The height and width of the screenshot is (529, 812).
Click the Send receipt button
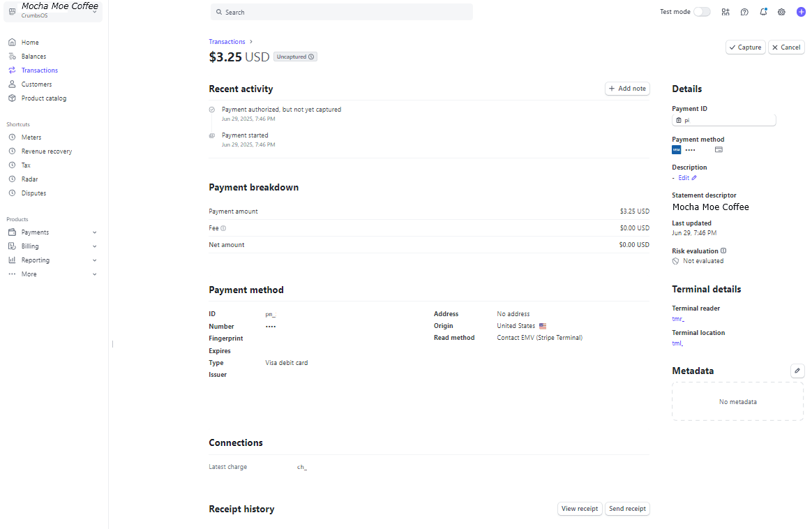tap(626, 509)
